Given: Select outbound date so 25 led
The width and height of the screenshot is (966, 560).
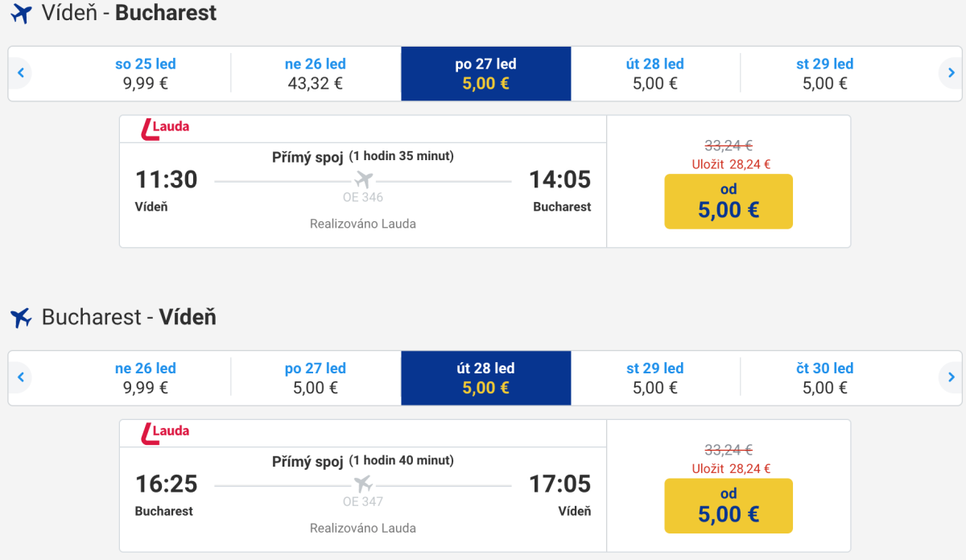Looking at the screenshot, I should pos(146,73).
